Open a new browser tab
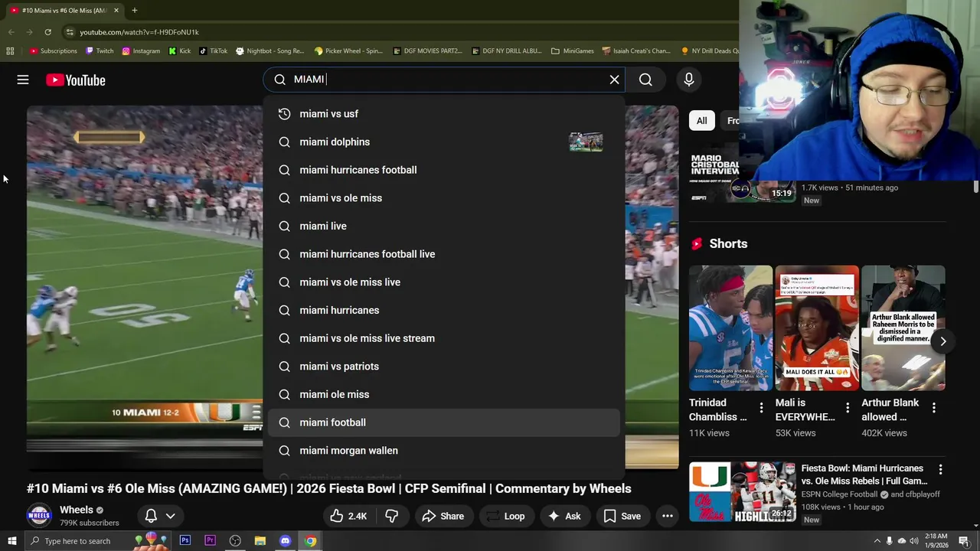The width and height of the screenshot is (980, 551). click(x=134, y=11)
